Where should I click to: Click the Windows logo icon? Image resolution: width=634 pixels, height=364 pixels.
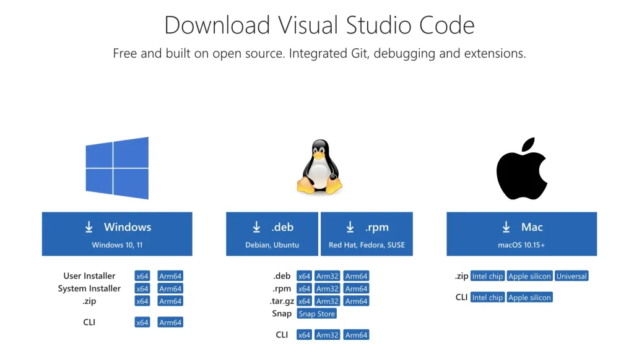click(x=117, y=168)
